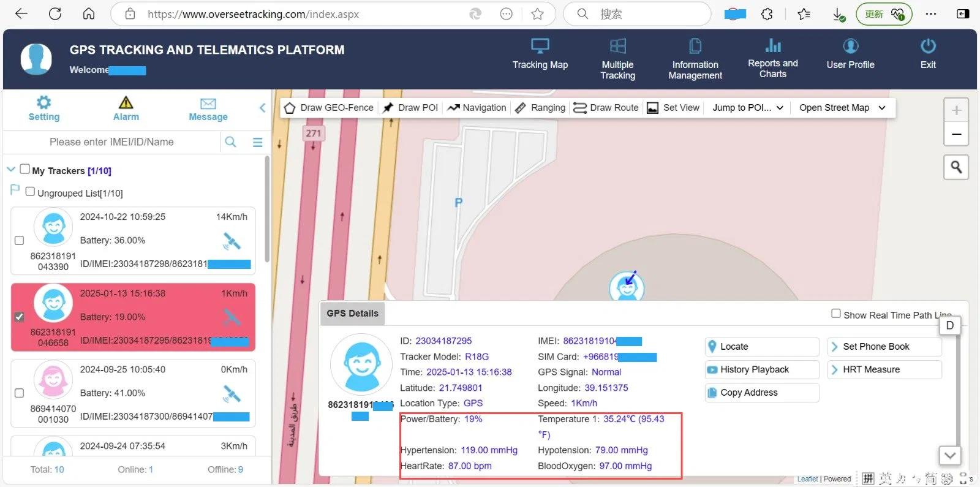This screenshot has height=487, width=980.
Task: Click the map zoom in plus button
Action: (x=956, y=111)
